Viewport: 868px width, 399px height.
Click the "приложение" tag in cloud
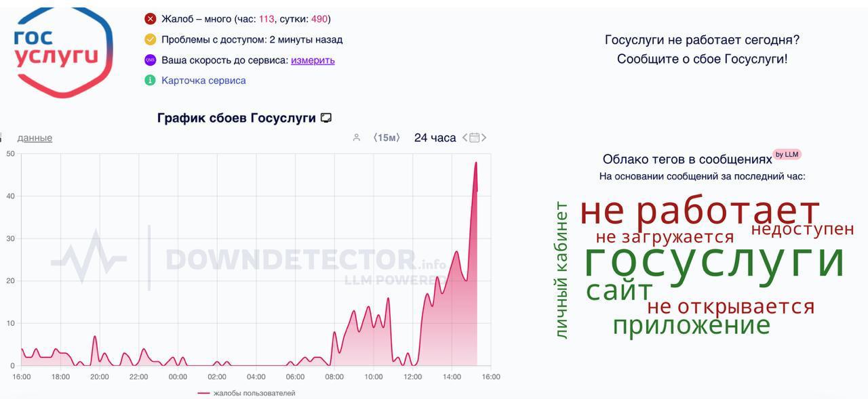coord(691,325)
